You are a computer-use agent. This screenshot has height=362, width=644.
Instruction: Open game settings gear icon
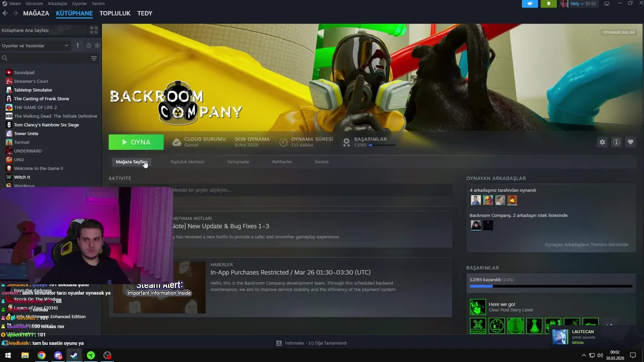602,142
